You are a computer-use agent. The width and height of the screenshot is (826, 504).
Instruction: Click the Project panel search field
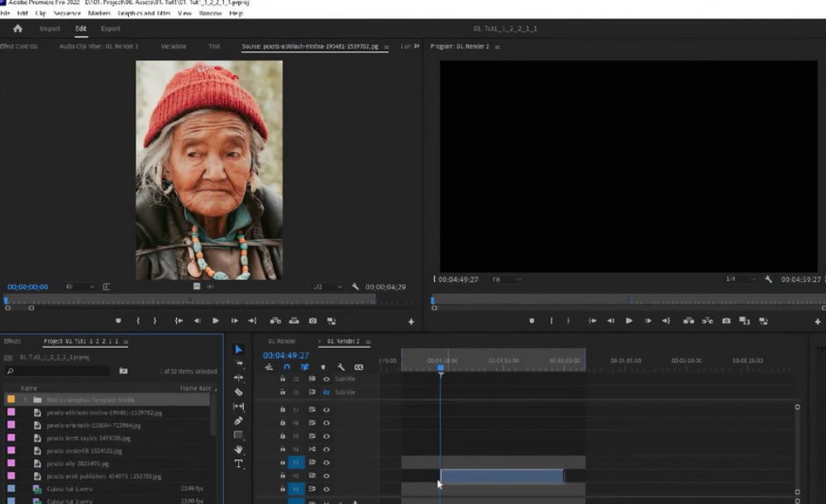(58, 371)
